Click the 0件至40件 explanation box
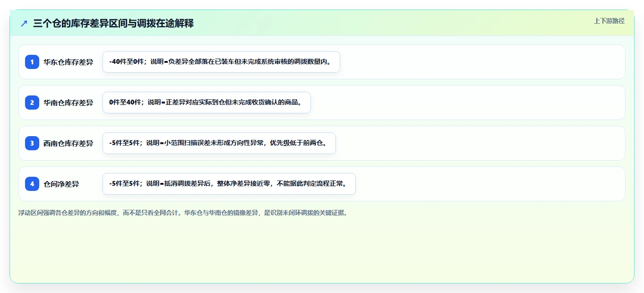644x293 pixels. click(x=206, y=103)
